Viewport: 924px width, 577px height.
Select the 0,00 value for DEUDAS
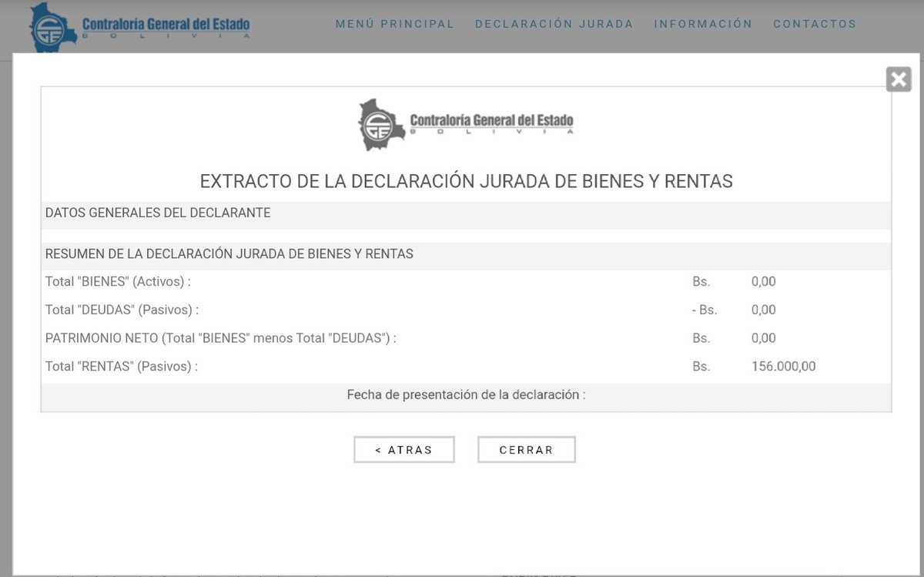click(x=764, y=310)
